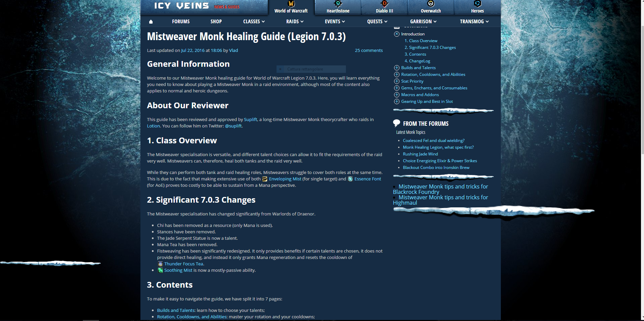
Task: Open the Shop menu item
Action: pyautogui.click(x=216, y=22)
